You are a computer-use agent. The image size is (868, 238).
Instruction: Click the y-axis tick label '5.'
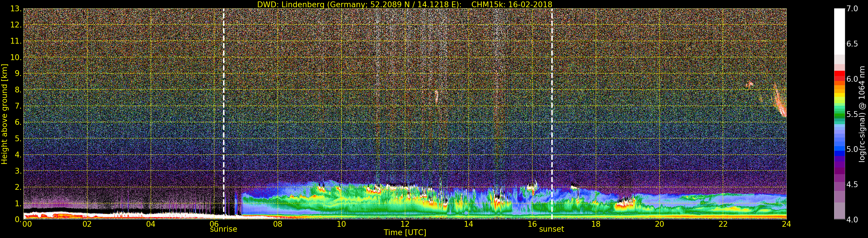(18, 138)
